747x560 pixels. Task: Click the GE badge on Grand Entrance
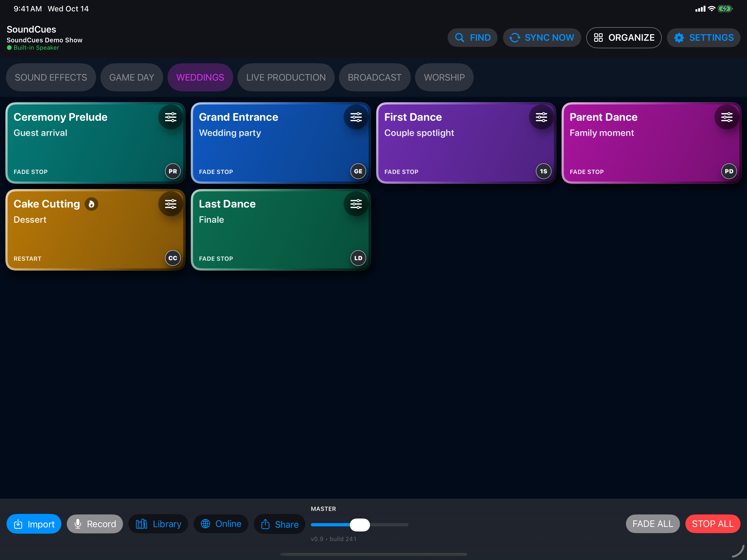coord(358,171)
